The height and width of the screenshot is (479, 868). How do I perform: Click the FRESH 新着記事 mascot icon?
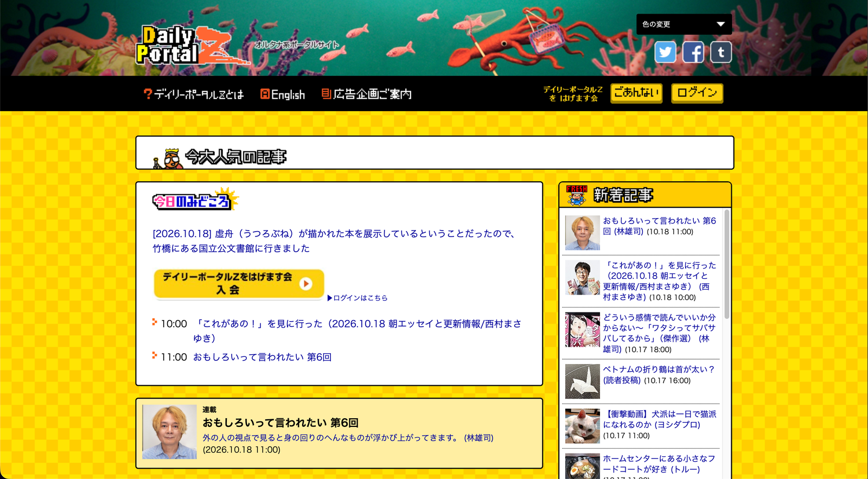click(576, 195)
